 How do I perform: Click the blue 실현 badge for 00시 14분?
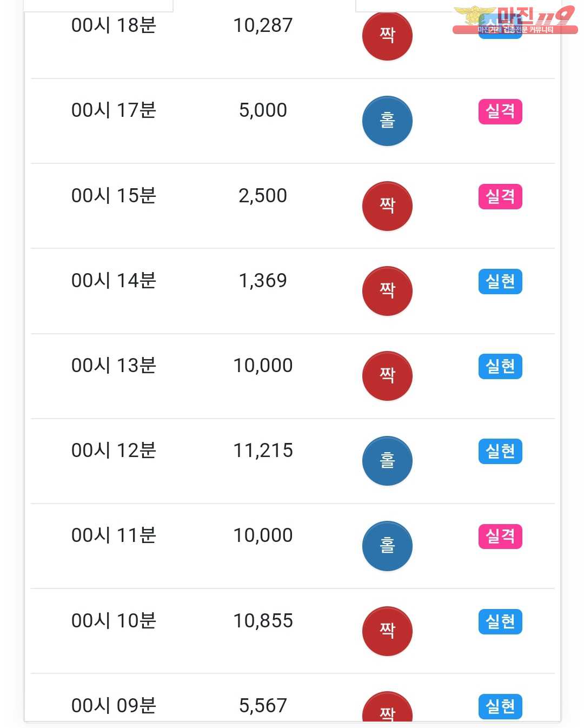coord(500,282)
